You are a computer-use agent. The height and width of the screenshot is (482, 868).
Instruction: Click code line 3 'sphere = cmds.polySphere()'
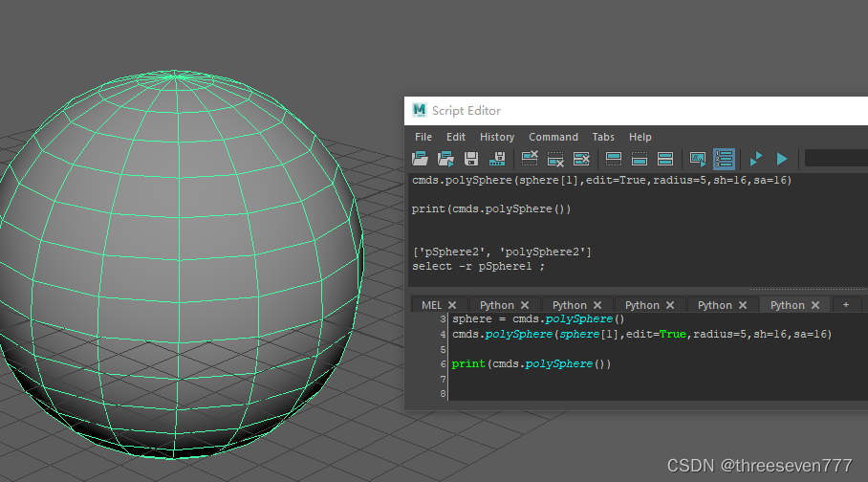pos(538,319)
